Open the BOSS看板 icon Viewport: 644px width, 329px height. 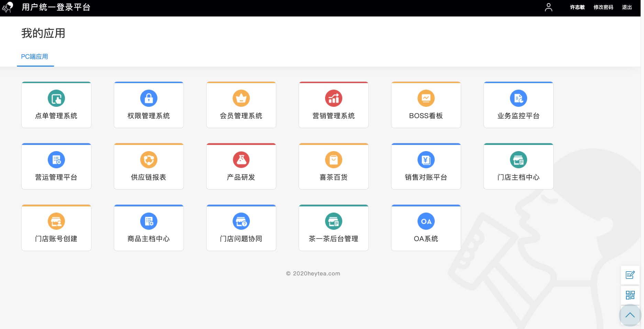(x=426, y=98)
